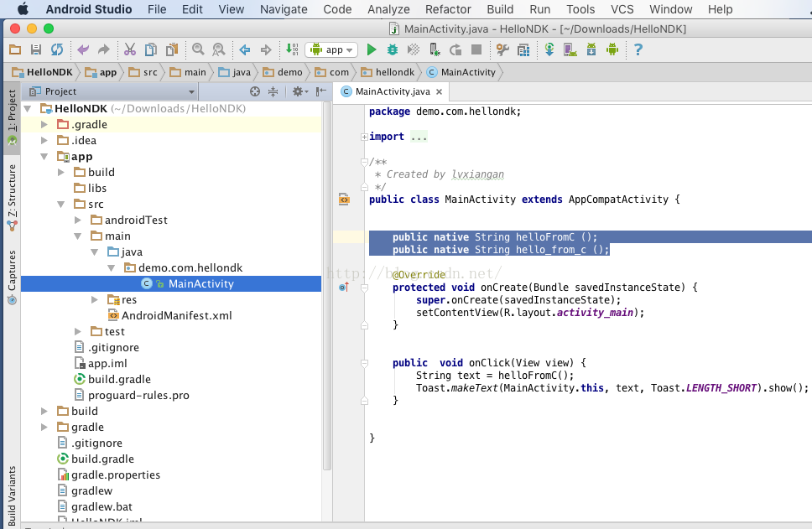
Task: Collapse the onCreate method fold marker
Action: (365, 288)
